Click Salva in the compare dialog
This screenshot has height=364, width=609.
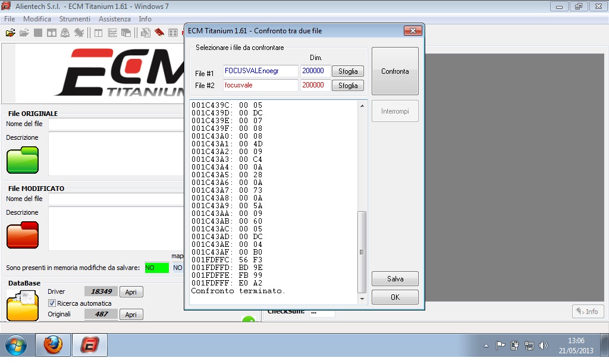click(x=395, y=278)
